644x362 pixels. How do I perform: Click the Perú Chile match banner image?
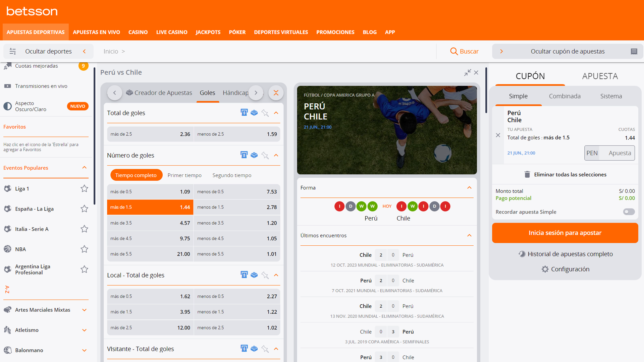pos(387,130)
